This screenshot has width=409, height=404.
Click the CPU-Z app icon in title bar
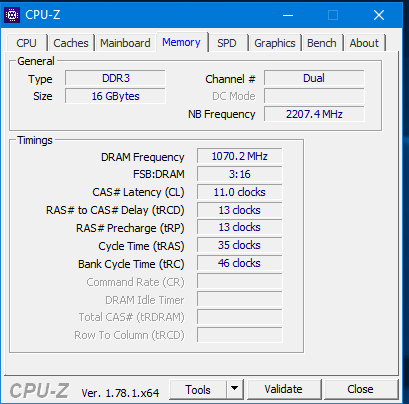click(x=12, y=15)
